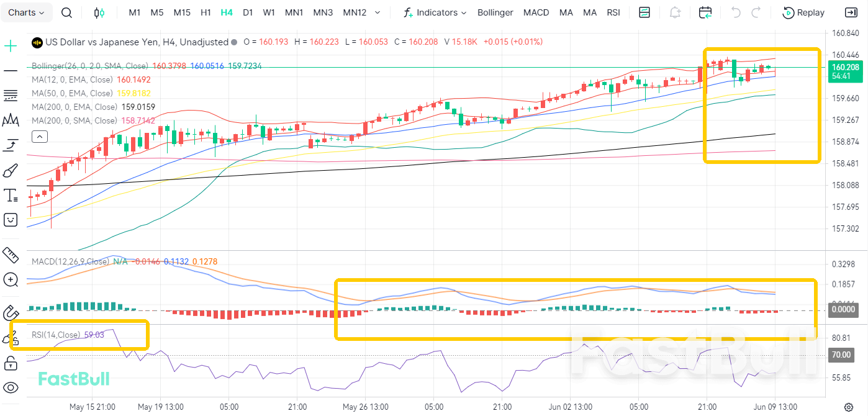Click the Jun 09 13:00 time label
Image resolution: width=868 pixels, height=416 pixels.
click(774, 407)
